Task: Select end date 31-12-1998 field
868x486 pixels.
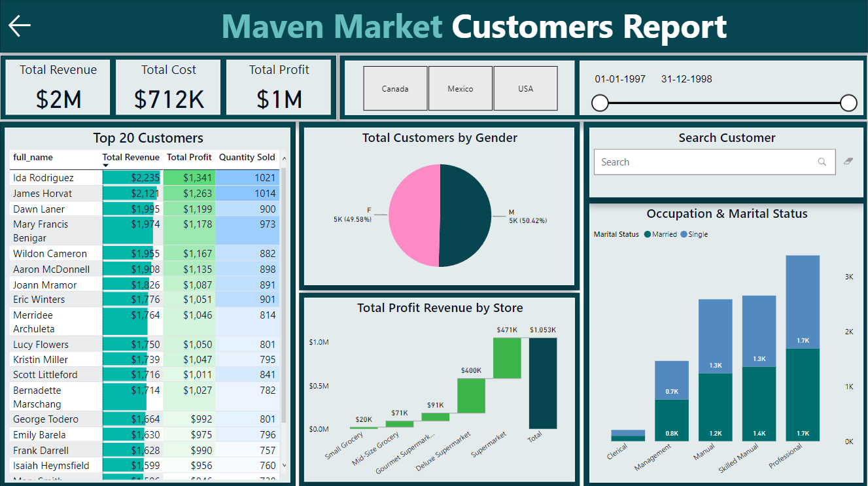Action: tap(687, 79)
